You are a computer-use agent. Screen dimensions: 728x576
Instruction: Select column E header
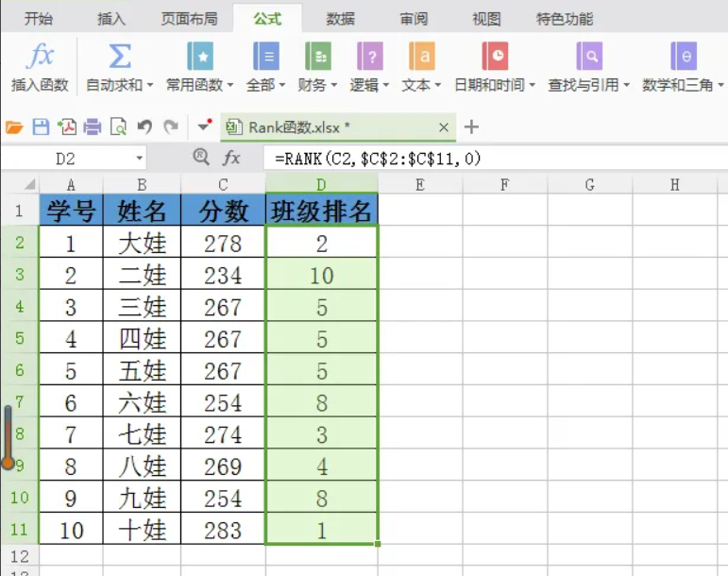(420, 185)
